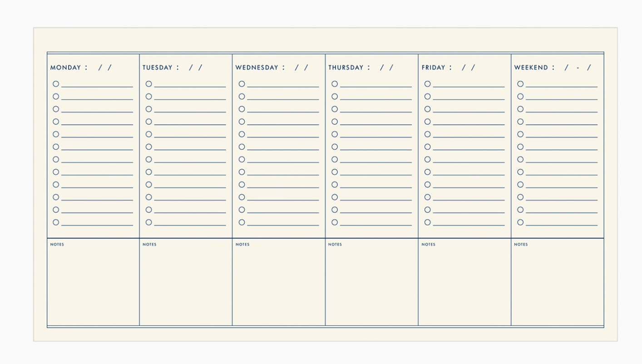642x364 pixels.
Task: Mark the last circle under Friday
Action: 427,222
